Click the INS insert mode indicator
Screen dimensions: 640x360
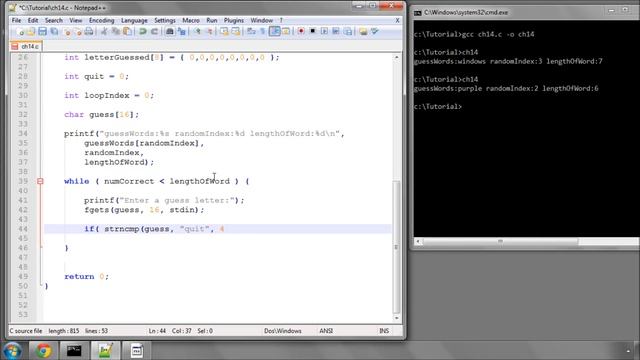(x=384, y=331)
